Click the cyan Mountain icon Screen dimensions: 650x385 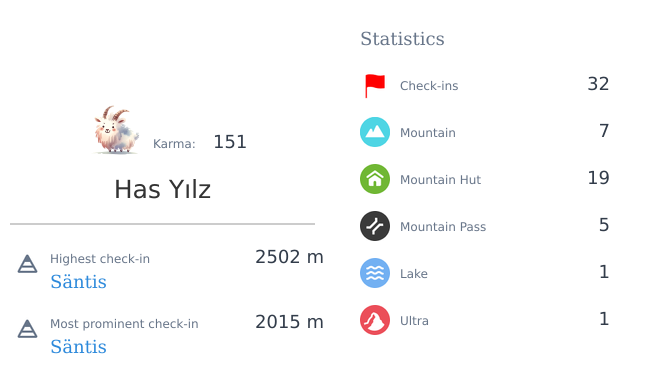[x=375, y=132]
